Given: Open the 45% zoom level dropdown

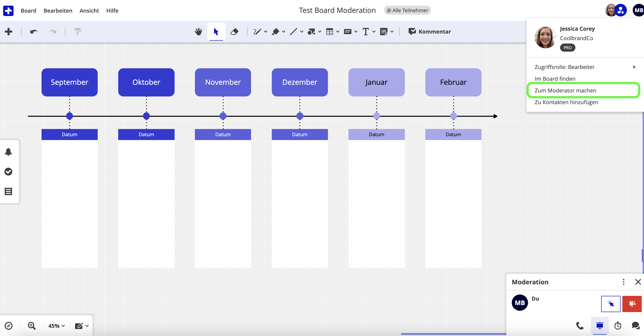Looking at the screenshot, I should point(56,326).
